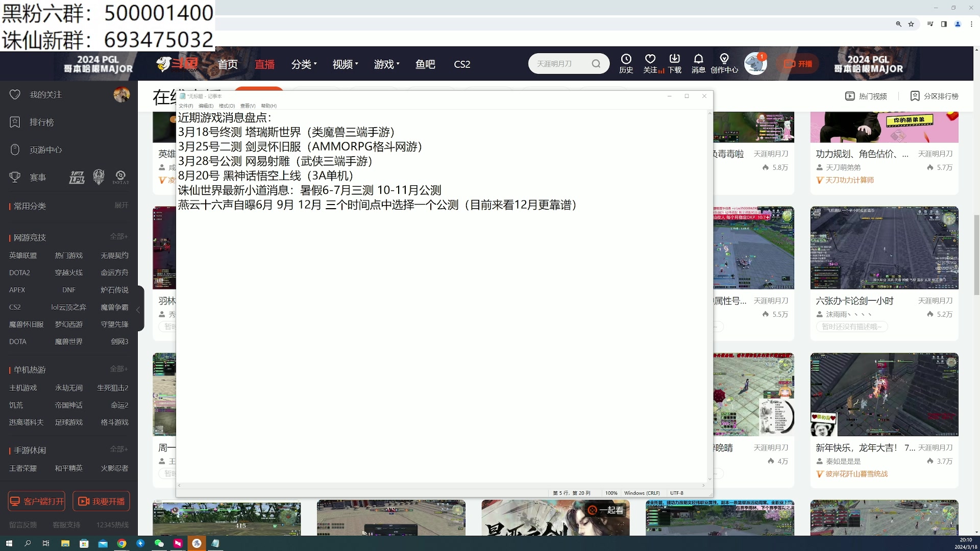Click the 客户端打开 button
980x551 pixels.
pos(36,501)
